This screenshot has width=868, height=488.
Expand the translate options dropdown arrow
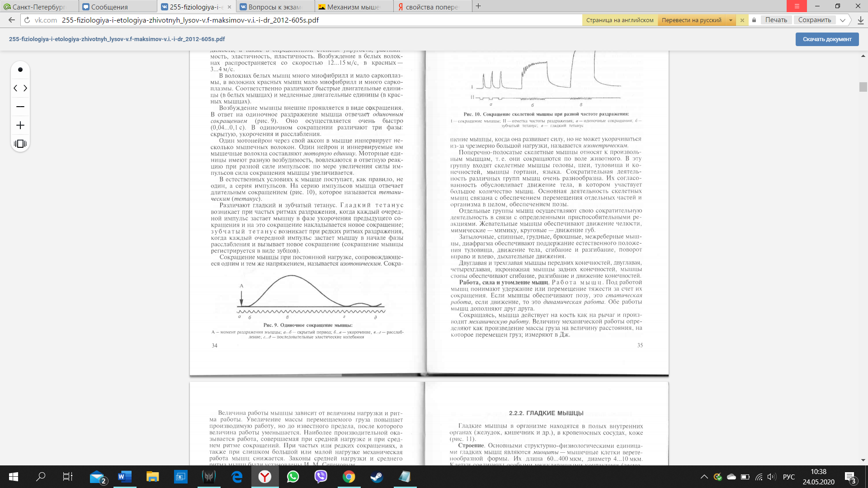pos(731,20)
